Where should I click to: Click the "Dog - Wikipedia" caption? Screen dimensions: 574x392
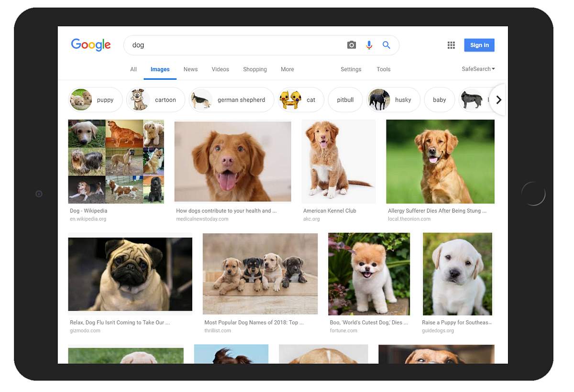pyautogui.click(x=88, y=211)
